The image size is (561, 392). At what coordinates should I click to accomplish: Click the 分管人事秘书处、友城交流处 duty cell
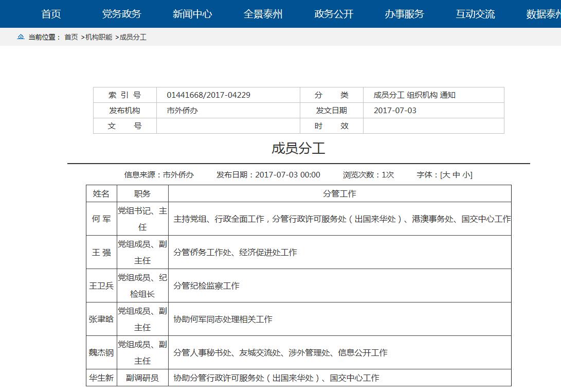[x=339, y=352]
